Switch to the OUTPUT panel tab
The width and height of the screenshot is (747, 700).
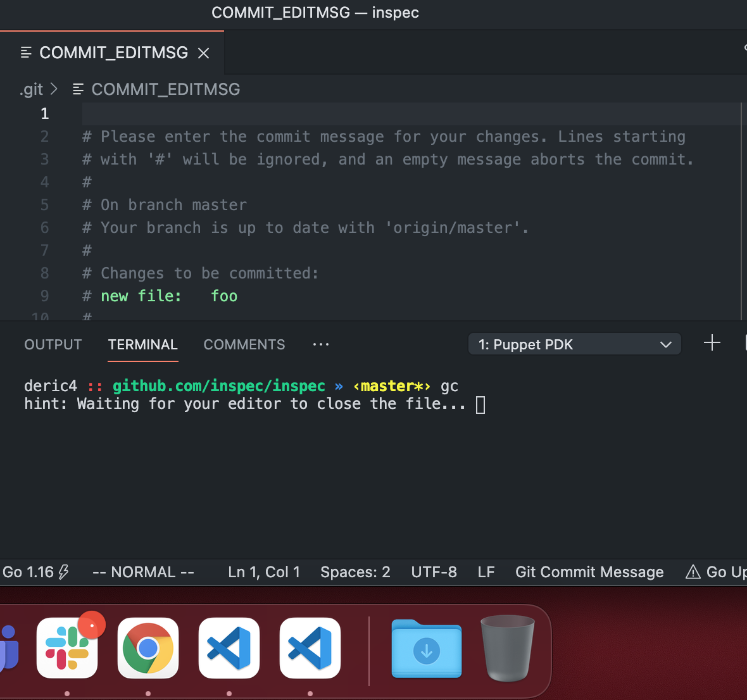pyautogui.click(x=53, y=344)
